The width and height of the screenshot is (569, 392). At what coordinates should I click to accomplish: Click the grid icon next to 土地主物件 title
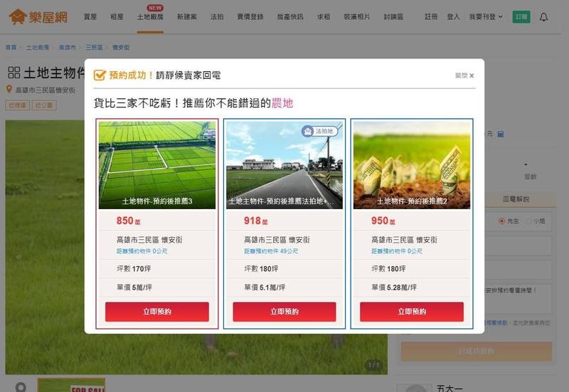(x=14, y=73)
